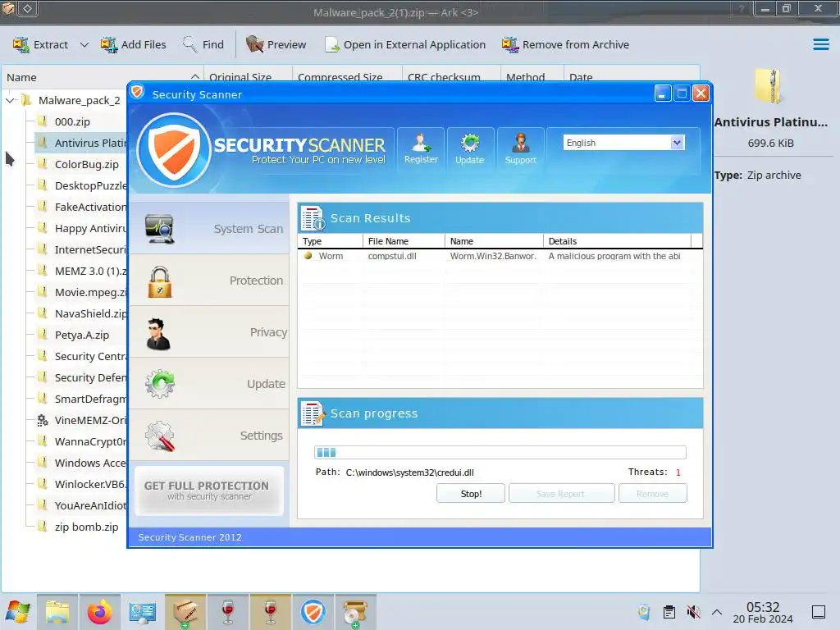Image resolution: width=840 pixels, height=630 pixels.
Task: Select the Happy Antivirus entry
Action: point(81,228)
